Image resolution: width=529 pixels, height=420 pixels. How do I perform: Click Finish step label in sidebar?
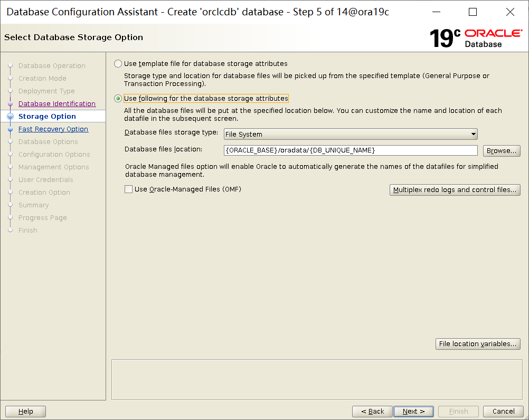coord(28,230)
